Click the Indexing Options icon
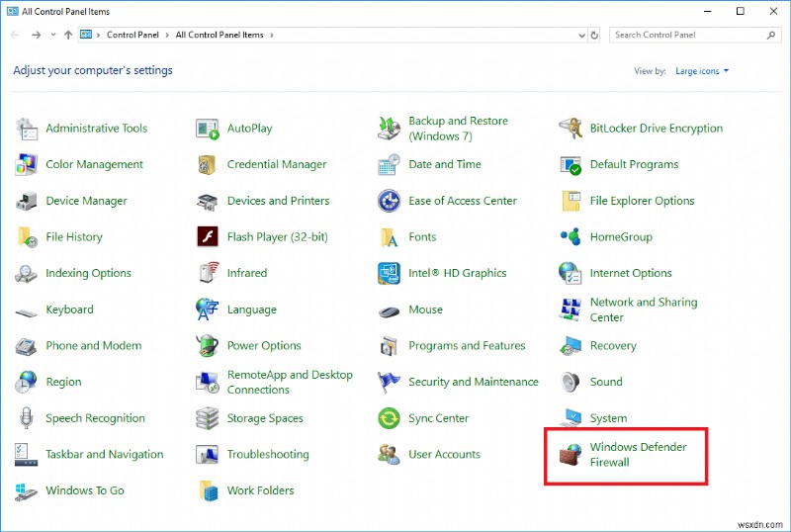This screenshot has height=532, width=791. 27,274
